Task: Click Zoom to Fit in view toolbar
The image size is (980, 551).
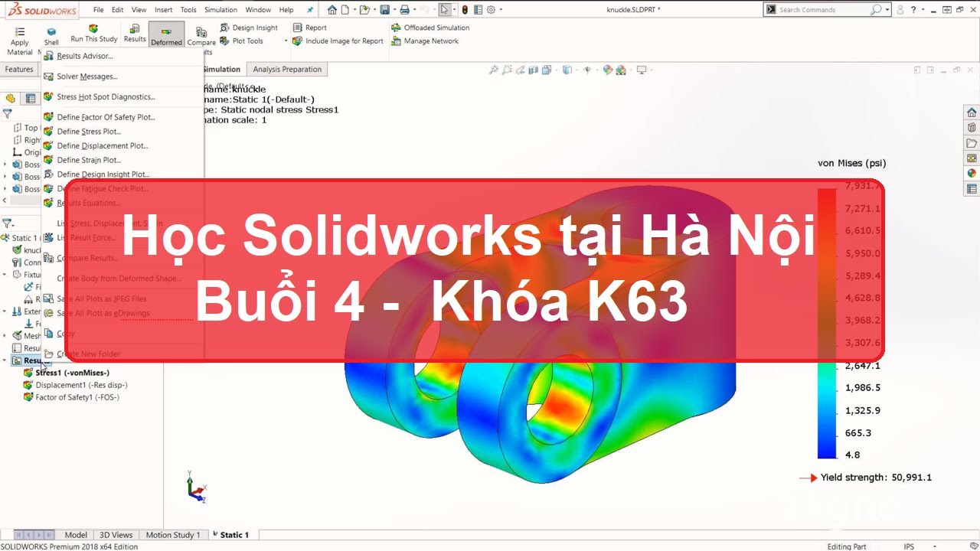Action: (495, 70)
